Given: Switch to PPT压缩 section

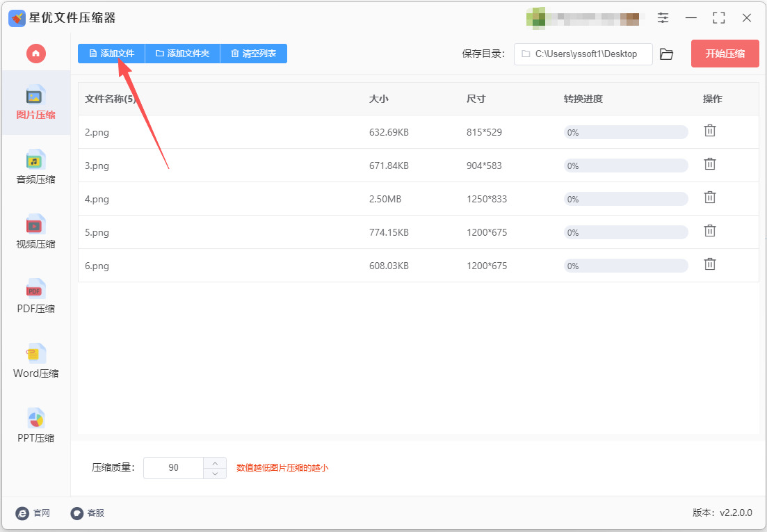Looking at the screenshot, I should click(35, 425).
